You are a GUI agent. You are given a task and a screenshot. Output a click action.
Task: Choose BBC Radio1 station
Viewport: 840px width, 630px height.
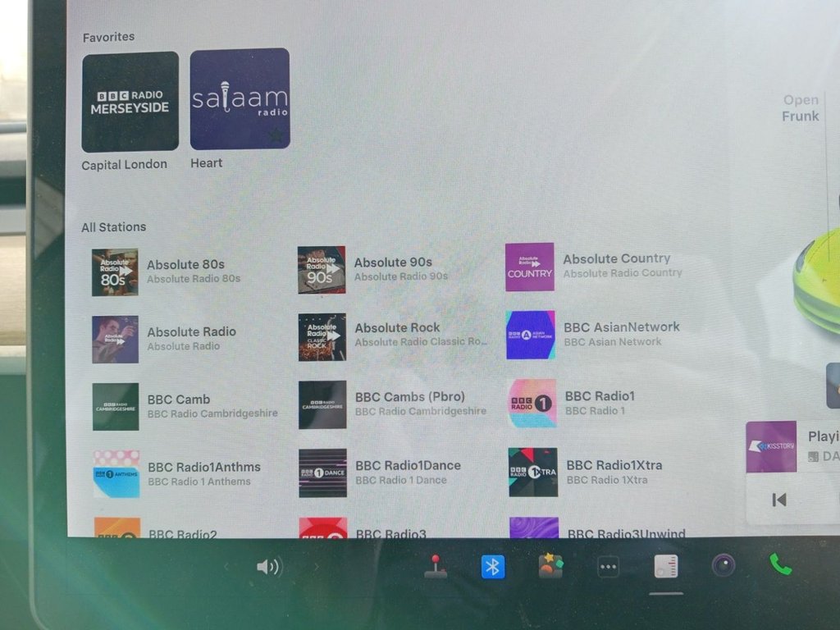(x=532, y=403)
